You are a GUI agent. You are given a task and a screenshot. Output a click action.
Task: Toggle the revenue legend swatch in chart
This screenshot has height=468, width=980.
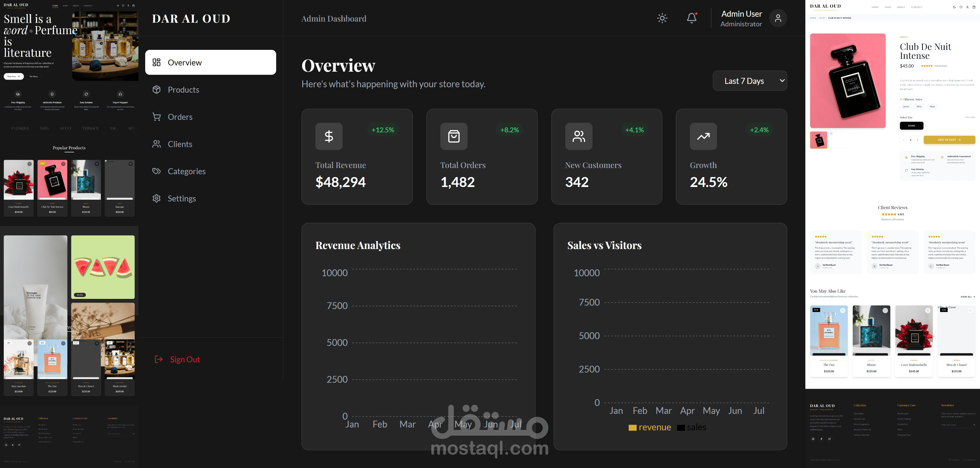pyautogui.click(x=632, y=428)
